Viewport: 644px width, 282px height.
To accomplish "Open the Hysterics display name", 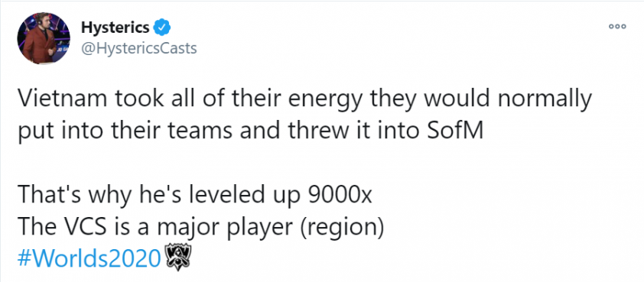I will pyautogui.click(x=115, y=28).
